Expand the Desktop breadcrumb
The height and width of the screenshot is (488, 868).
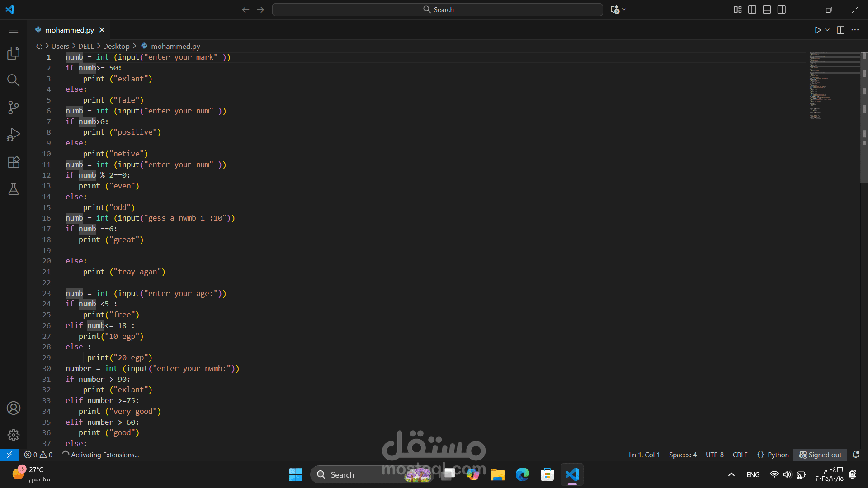click(x=116, y=46)
